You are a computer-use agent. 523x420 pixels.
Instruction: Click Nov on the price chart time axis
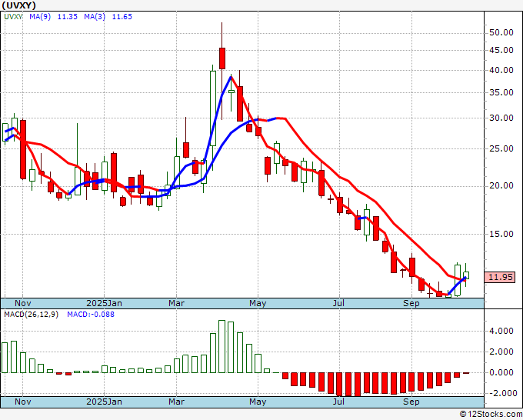tap(22, 303)
